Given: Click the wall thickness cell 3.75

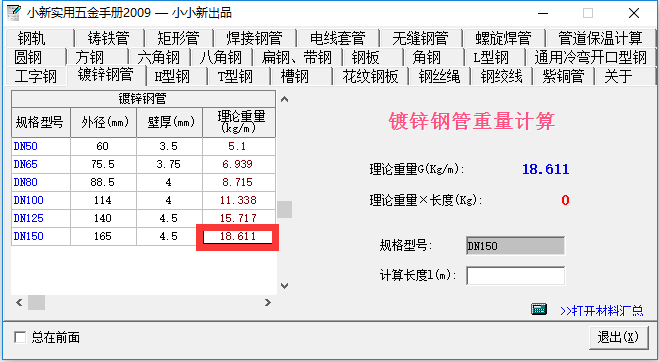Looking at the screenshot, I should coord(169,164).
